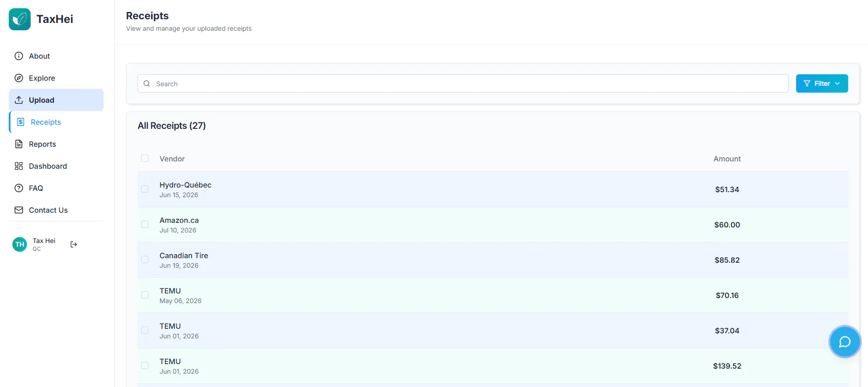Open the Dashboard page

point(56,166)
